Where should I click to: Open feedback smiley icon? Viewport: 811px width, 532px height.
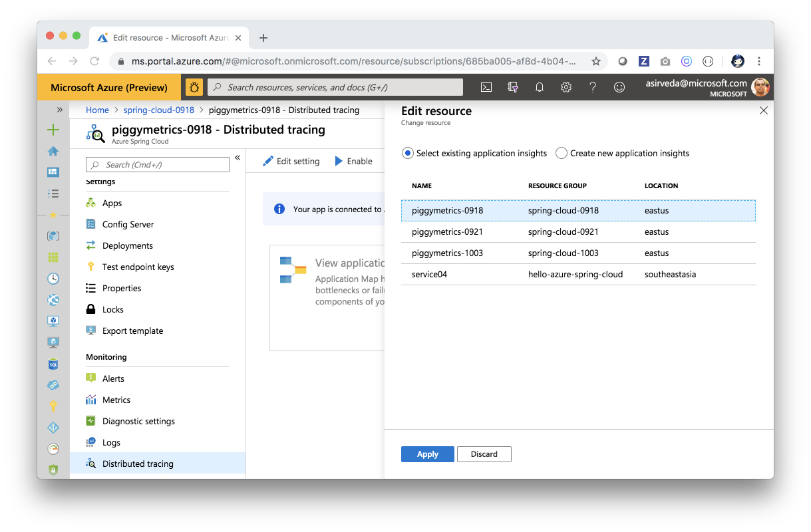619,87
